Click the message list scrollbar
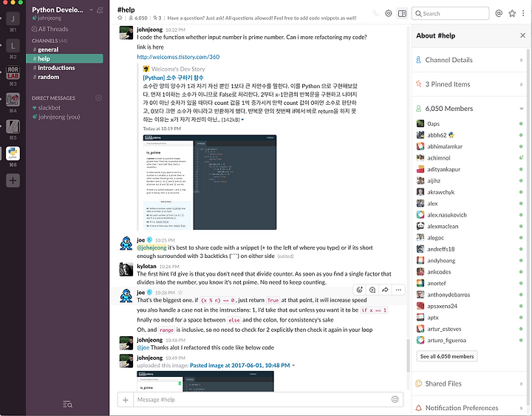 408,355
